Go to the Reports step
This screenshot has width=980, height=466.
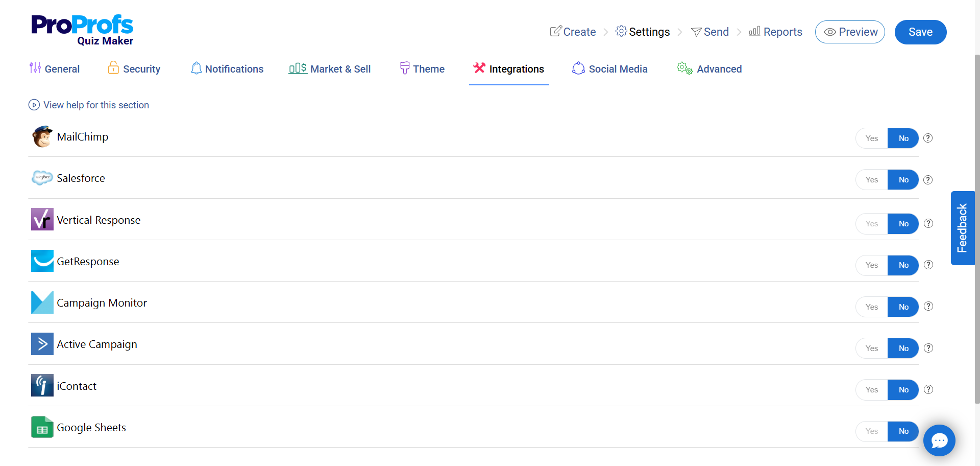(775, 32)
